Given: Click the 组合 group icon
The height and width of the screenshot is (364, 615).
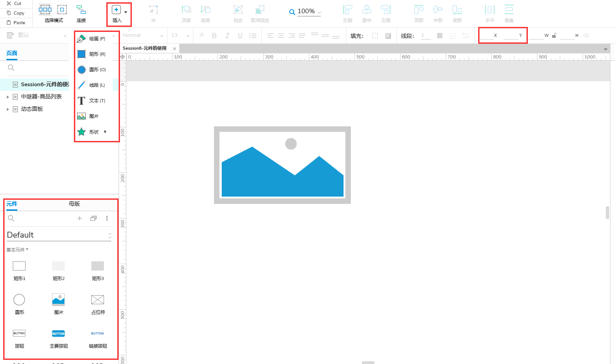Looking at the screenshot, I should click(238, 10).
